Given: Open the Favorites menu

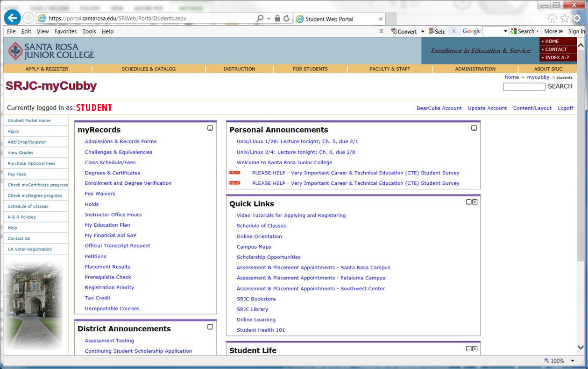Looking at the screenshot, I should (x=65, y=31).
